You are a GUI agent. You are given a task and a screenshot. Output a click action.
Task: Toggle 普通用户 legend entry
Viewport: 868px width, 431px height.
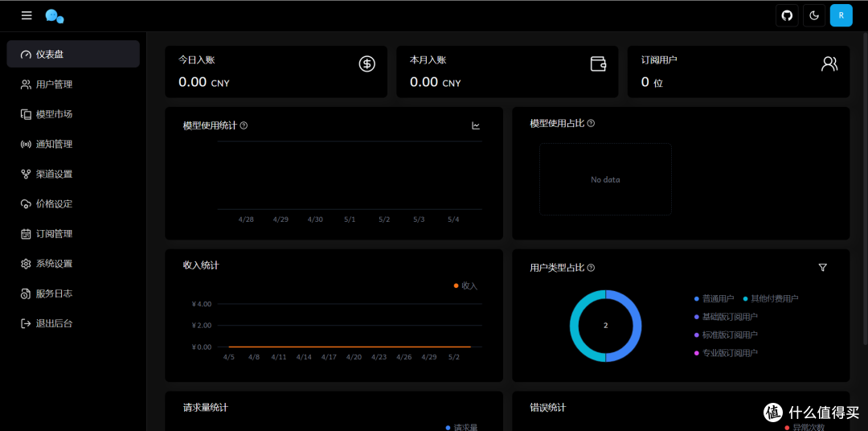point(714,298)
